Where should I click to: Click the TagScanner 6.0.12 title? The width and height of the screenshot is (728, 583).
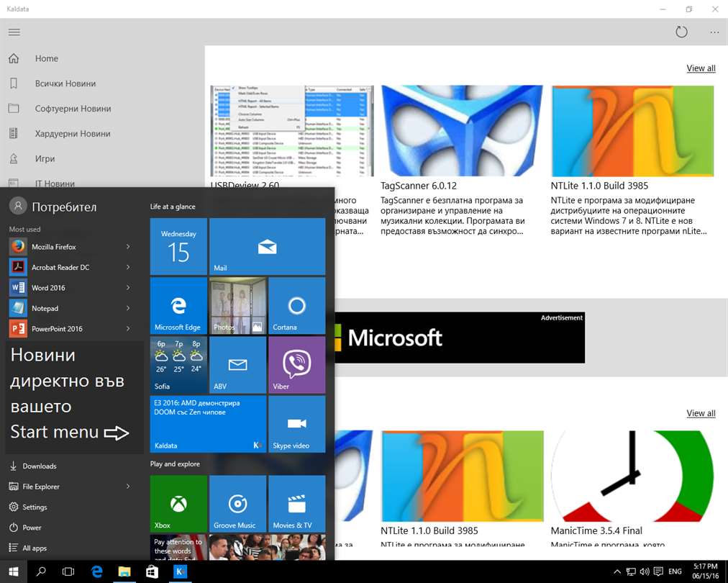coord(419,186)
